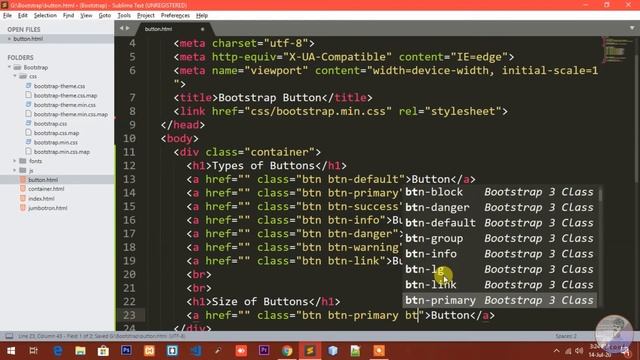This screenshot has width=640, height=360.
Task: Click the js folder icon
Action: point(23,170)
